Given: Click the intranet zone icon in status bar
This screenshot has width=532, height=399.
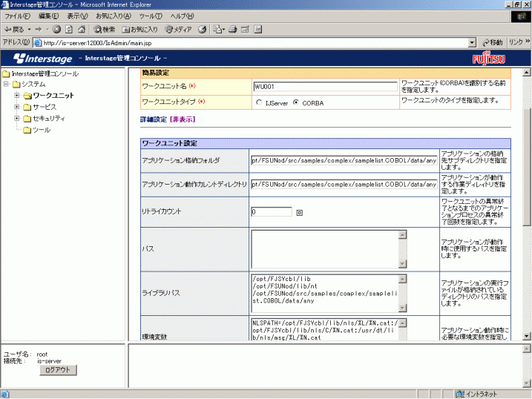Looking at the screenshot, I should (460, 394).
